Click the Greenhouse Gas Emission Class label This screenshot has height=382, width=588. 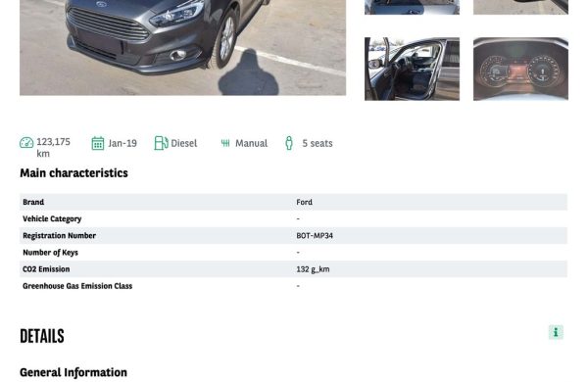(x=77, y=286)
